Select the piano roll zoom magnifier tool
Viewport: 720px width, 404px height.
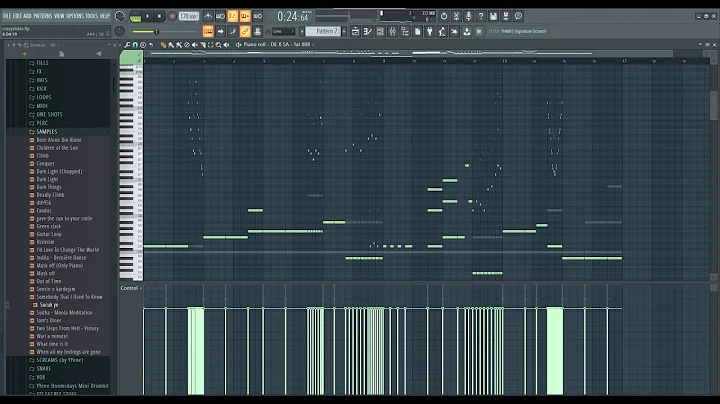[x=219, y=45]
